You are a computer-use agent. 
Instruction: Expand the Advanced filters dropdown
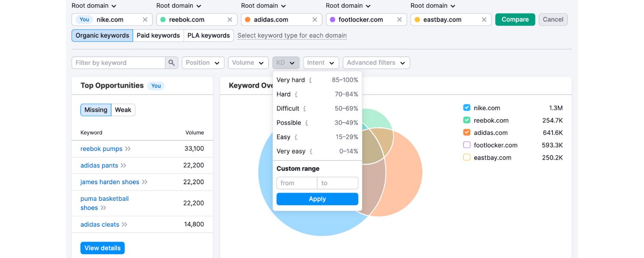376,63
